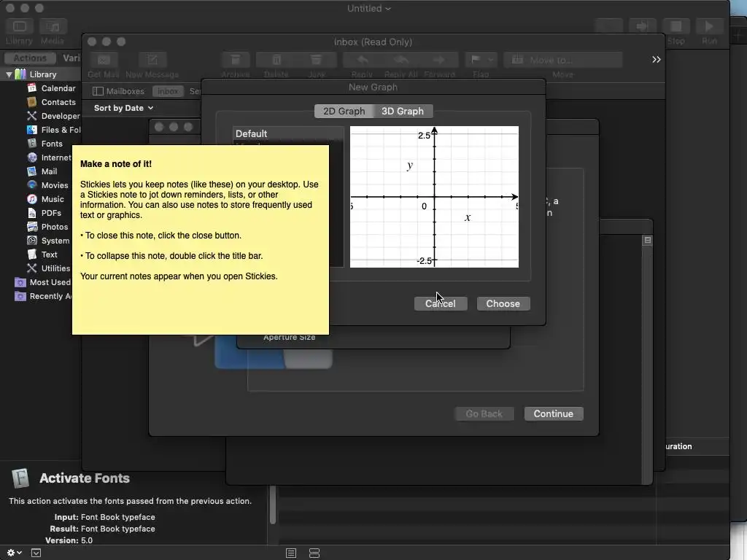Toggle the Library pane in Automator toolbar
Screen dimensions: 747x560
point(20,26)
